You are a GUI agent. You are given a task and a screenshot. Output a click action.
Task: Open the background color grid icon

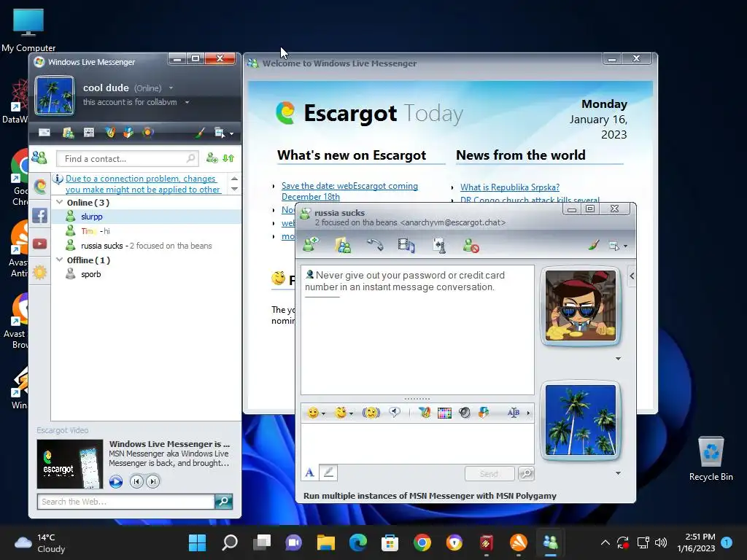444,413
